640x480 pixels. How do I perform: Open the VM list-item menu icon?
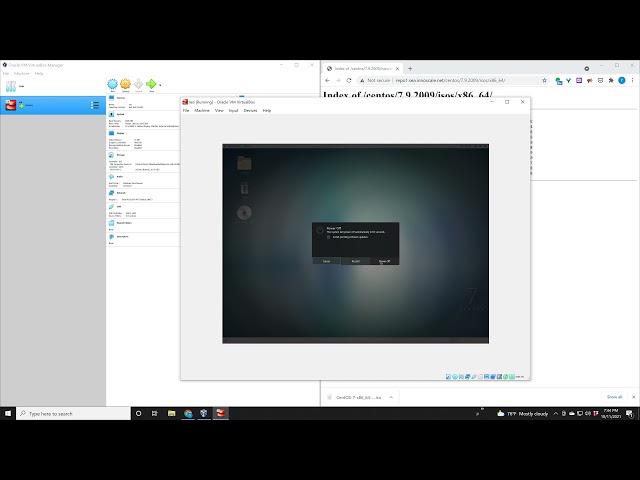click(x=95, y=105)
